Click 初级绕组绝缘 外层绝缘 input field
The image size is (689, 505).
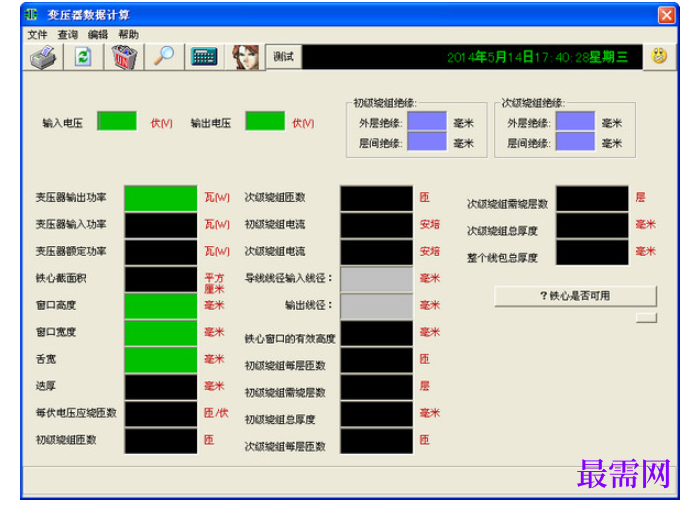point(427,121)
